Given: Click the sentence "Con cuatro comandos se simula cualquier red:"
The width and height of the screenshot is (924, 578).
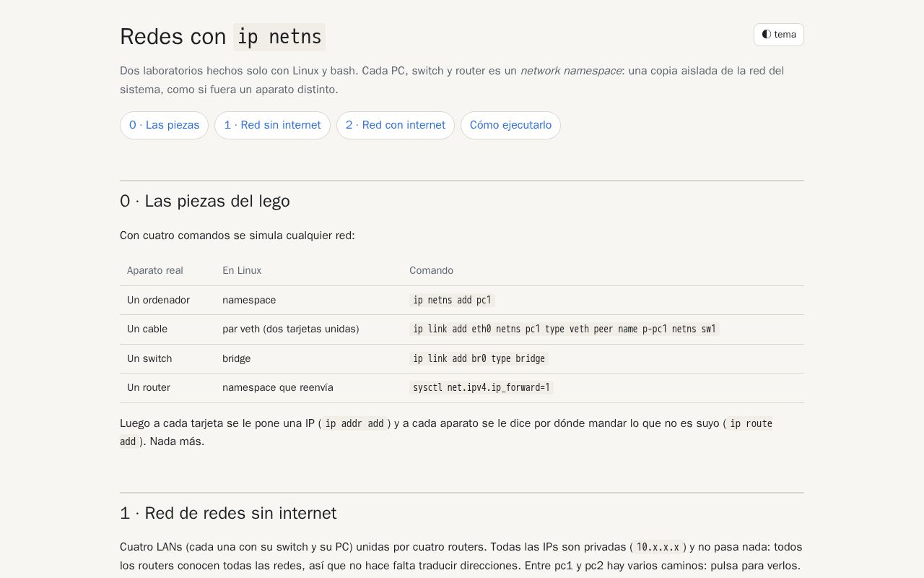Looking at the screenshot, I should (237, 236).
